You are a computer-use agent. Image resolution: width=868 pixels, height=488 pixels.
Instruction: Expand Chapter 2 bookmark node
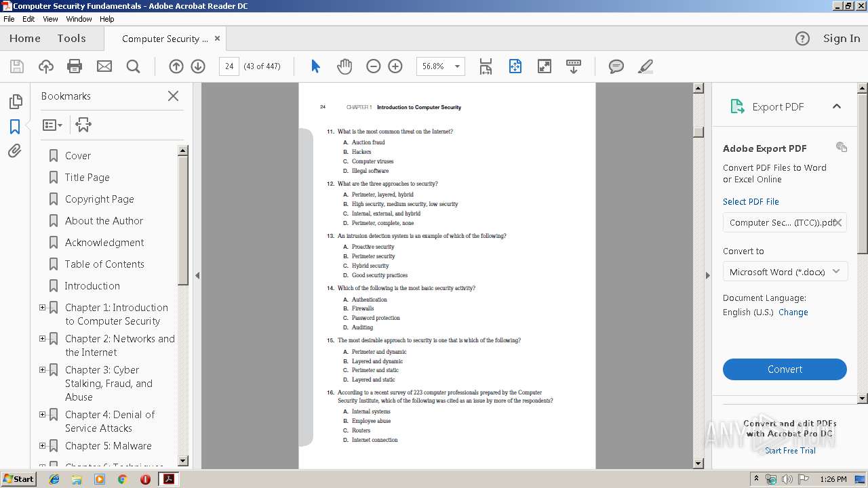43,339
